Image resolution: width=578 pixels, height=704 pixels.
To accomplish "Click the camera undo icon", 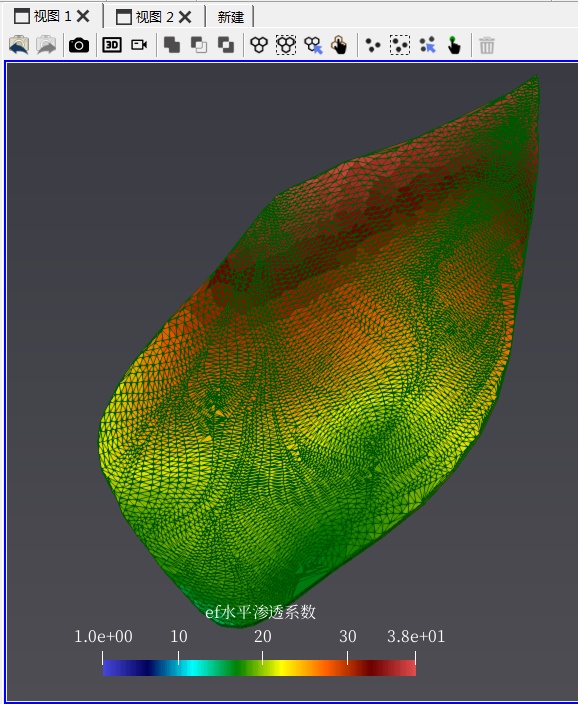I will 19,45.
